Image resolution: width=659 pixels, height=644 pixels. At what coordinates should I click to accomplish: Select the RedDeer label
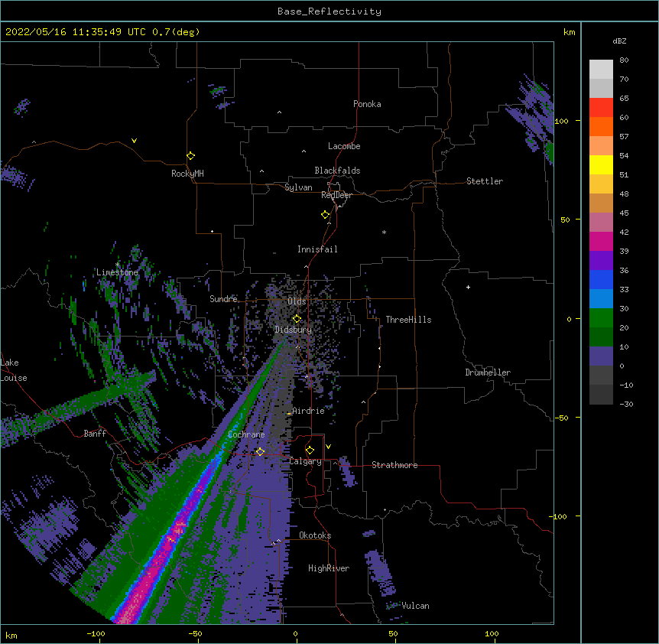(x=336, y=195)
